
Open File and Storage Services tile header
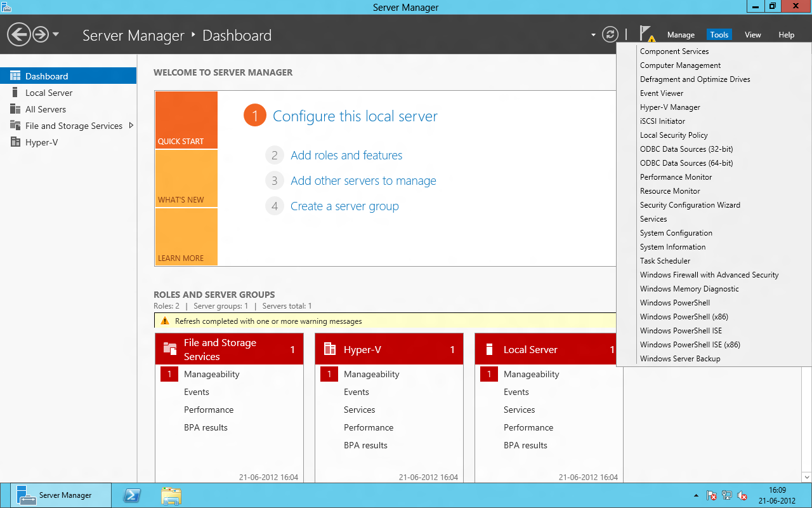click(229, 349)
